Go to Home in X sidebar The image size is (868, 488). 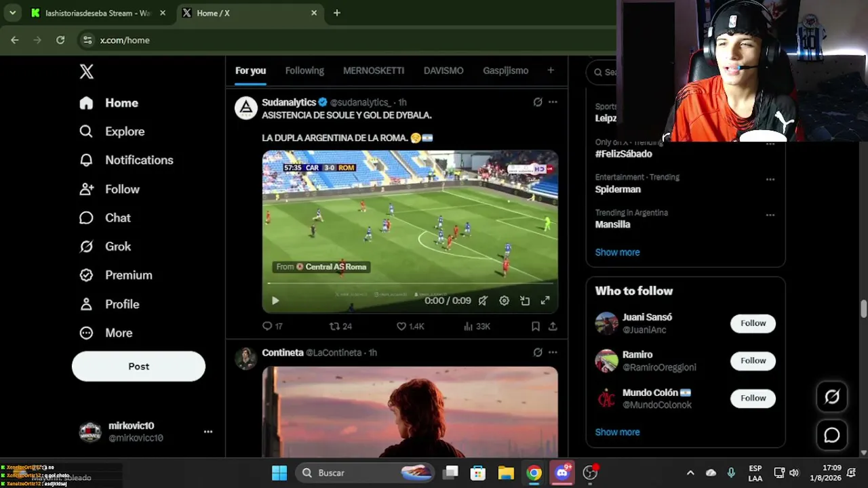(x=108, y=103)
